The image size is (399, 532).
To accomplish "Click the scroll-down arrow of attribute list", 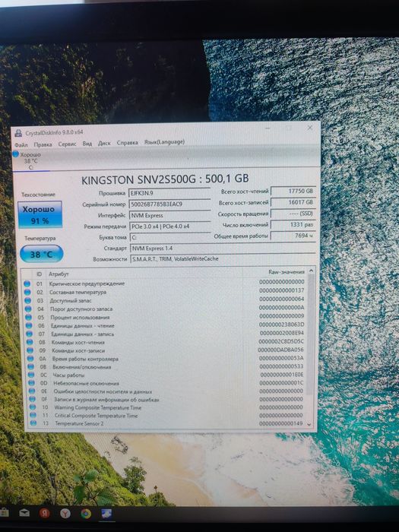I will point(309,424).
